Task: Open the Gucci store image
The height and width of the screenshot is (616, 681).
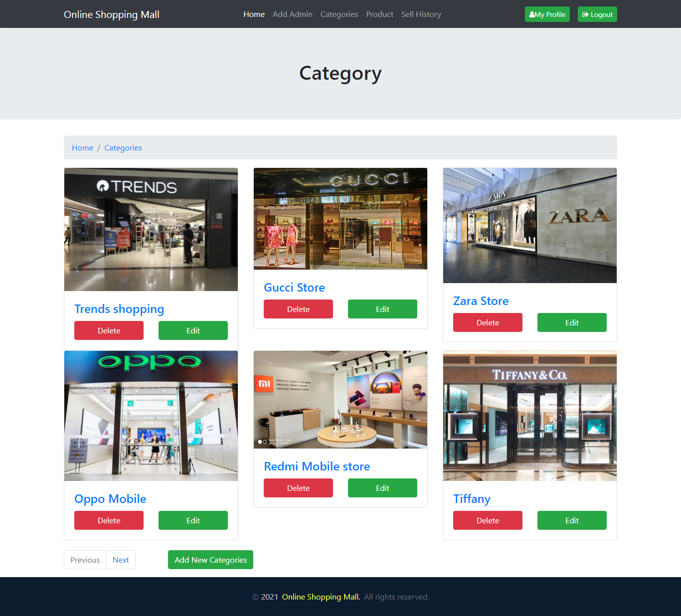Action: click(x=340, y=219)
